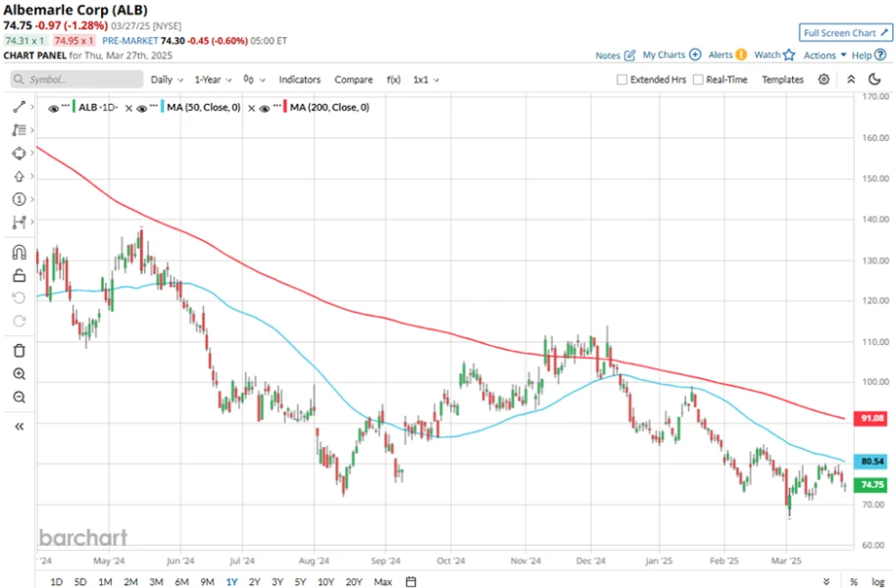Open Help question mark icon

[880, 55]
